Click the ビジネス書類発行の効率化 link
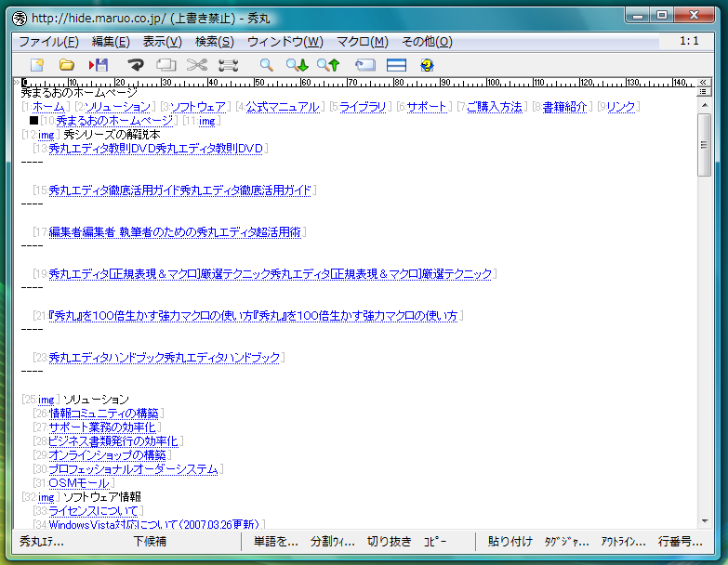The height and width of the screenshot is (565, 728). point(113,440)
